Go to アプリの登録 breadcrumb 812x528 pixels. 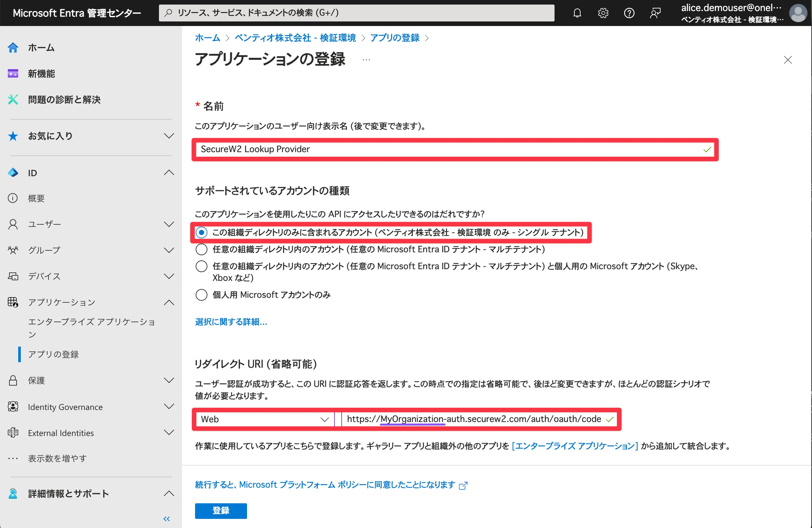395,37
